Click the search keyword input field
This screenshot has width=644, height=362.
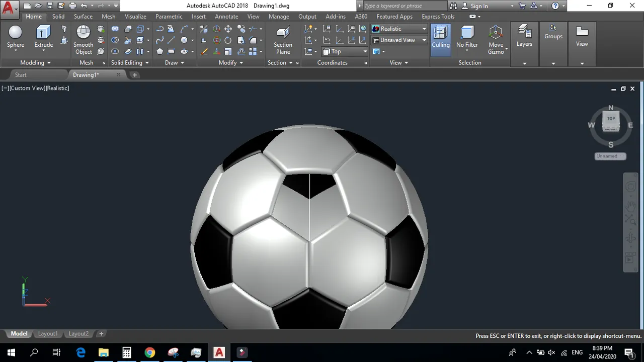tap(405, 6)
